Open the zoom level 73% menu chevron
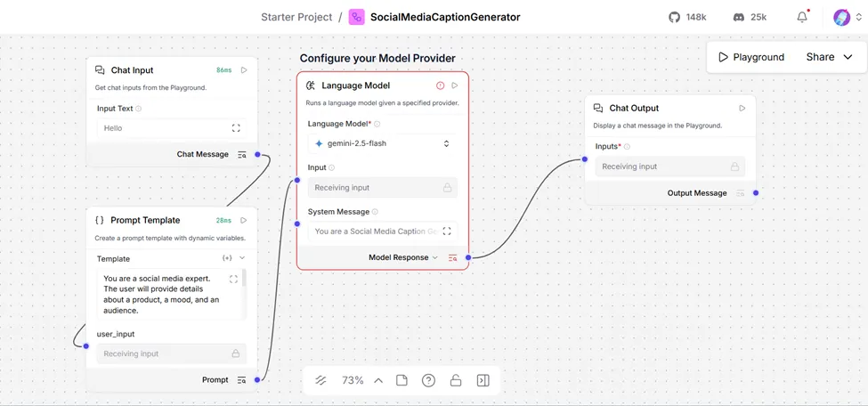This screenshot has height=406, width=868. (x=378, y=380)
